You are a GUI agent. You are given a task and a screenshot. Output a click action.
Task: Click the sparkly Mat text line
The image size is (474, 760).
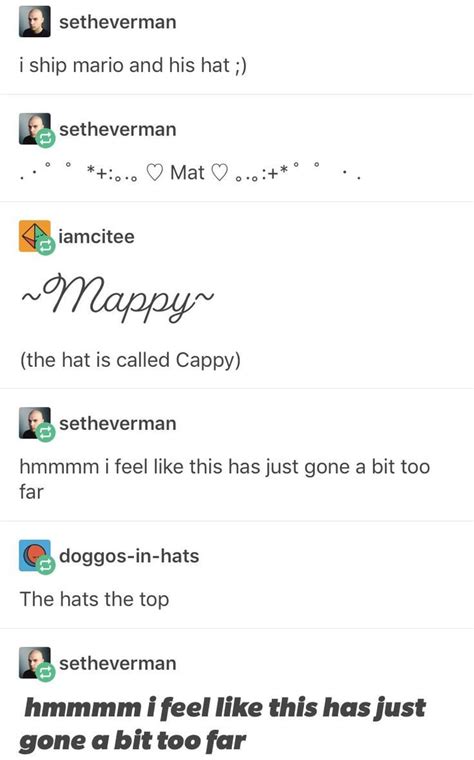190,173
